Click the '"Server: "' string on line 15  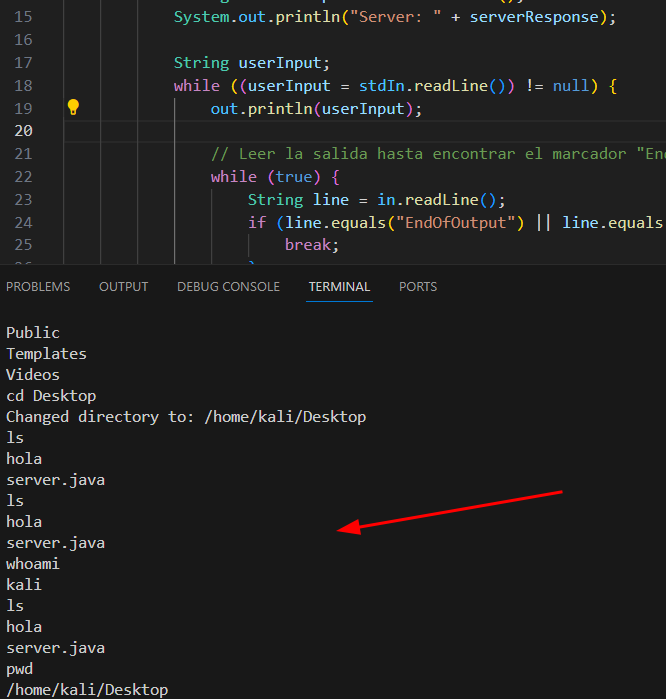[x=395, y=17]
